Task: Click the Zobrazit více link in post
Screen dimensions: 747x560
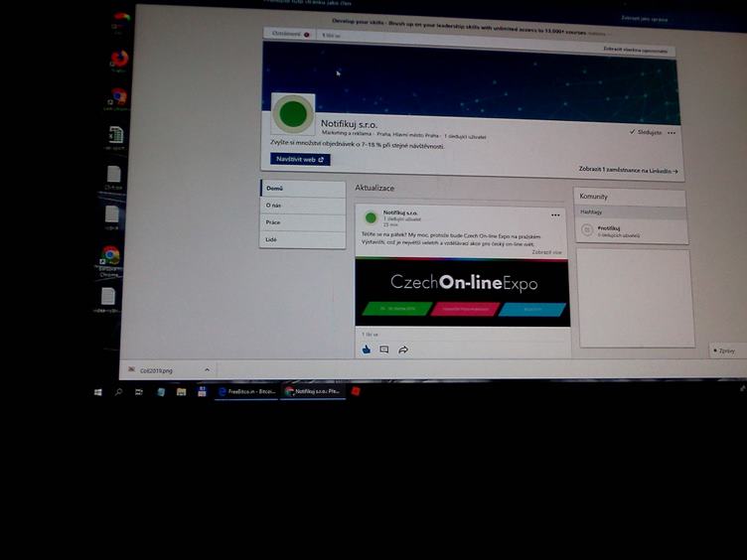Action: pos(546,252)
